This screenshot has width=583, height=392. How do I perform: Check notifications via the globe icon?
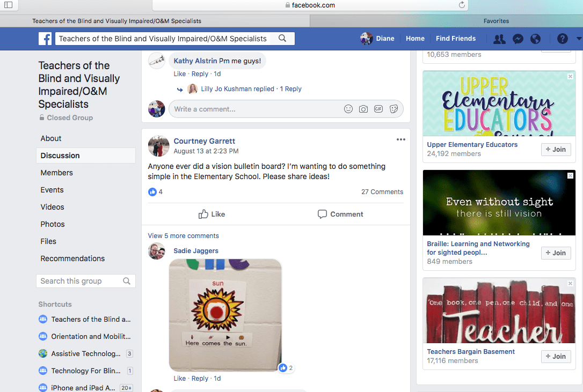(534, 39)
